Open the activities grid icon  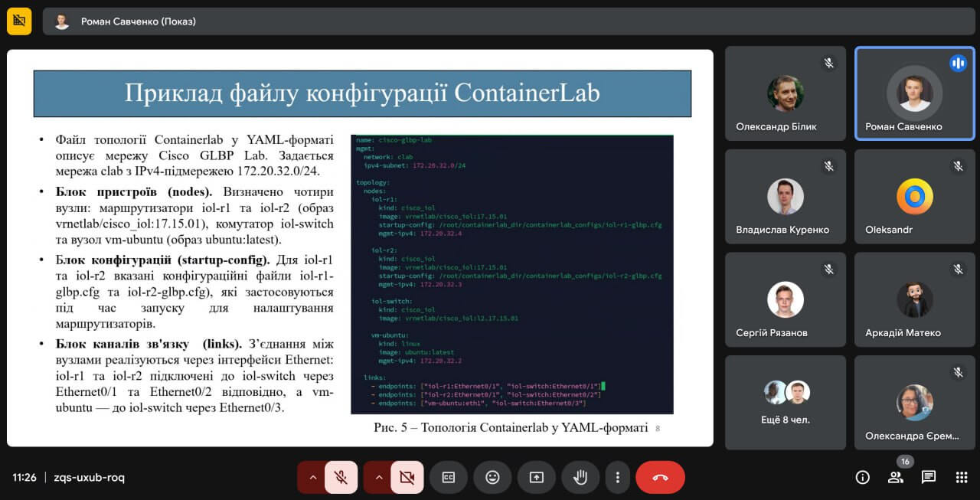[x=962, y=478]
